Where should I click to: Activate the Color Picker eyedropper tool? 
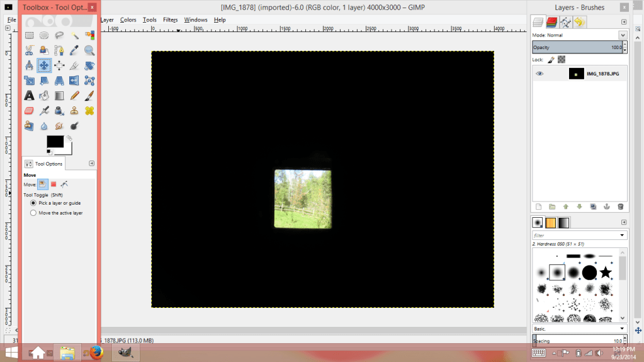pyautogui.click(x=74, y=50)
